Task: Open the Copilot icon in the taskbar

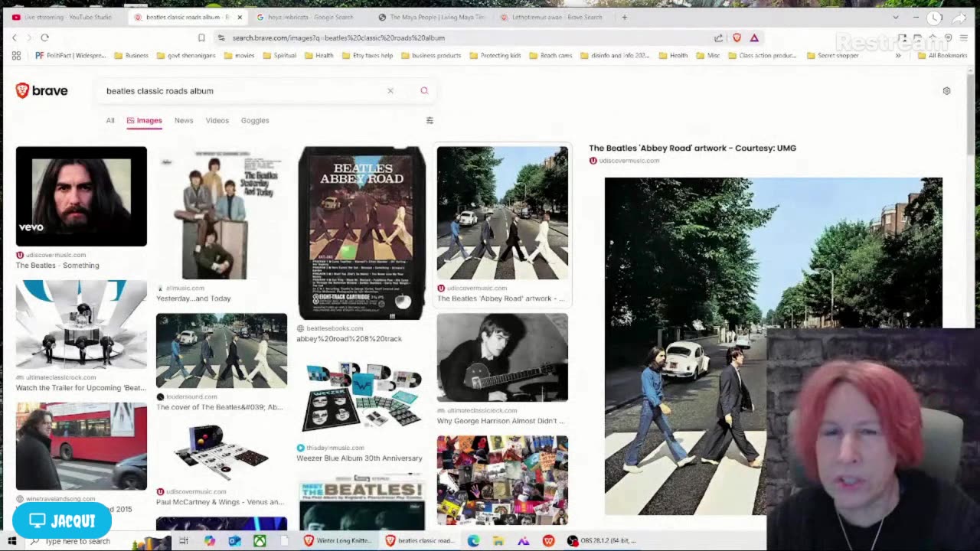Action: [210, 541]
